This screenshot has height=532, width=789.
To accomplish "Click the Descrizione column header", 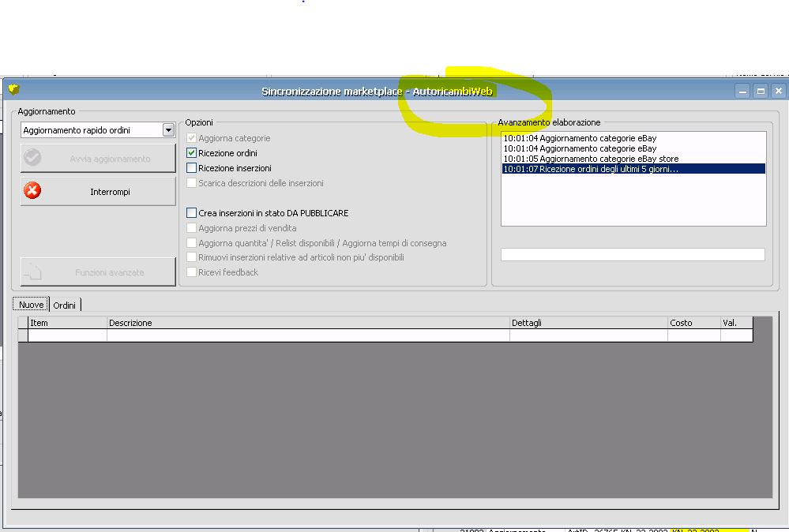I will click(308, 323).
